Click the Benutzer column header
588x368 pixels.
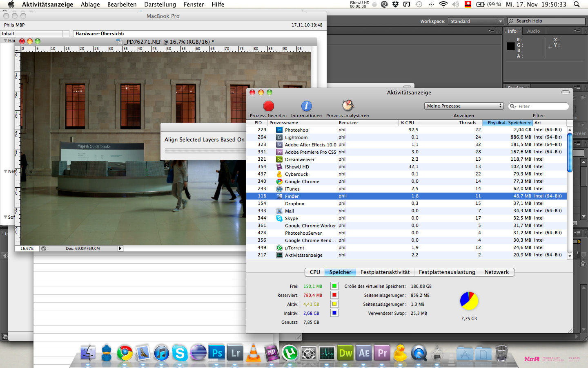[x=367, y=123]
